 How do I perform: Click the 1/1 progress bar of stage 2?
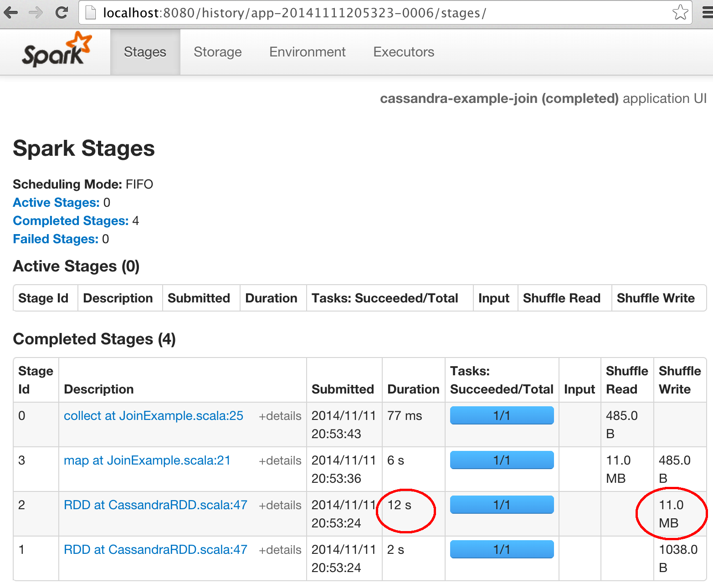click(x=502, y=505)
